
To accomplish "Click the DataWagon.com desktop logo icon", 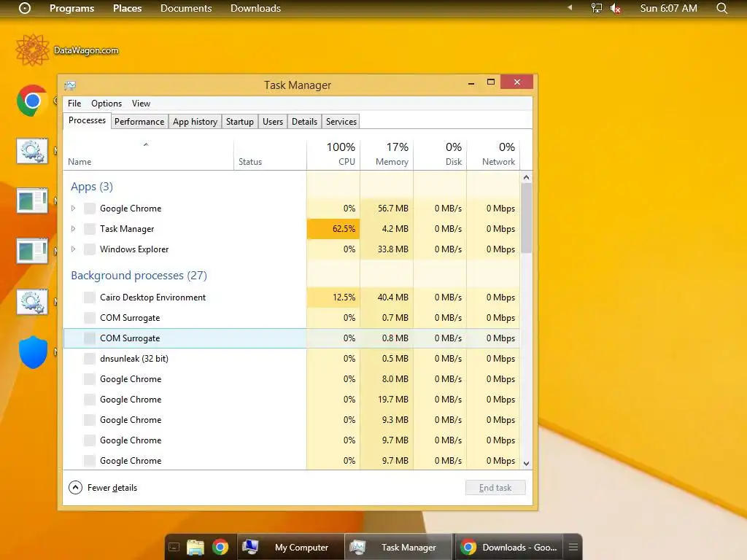I will pyautogui.click(x=32, y=50).
